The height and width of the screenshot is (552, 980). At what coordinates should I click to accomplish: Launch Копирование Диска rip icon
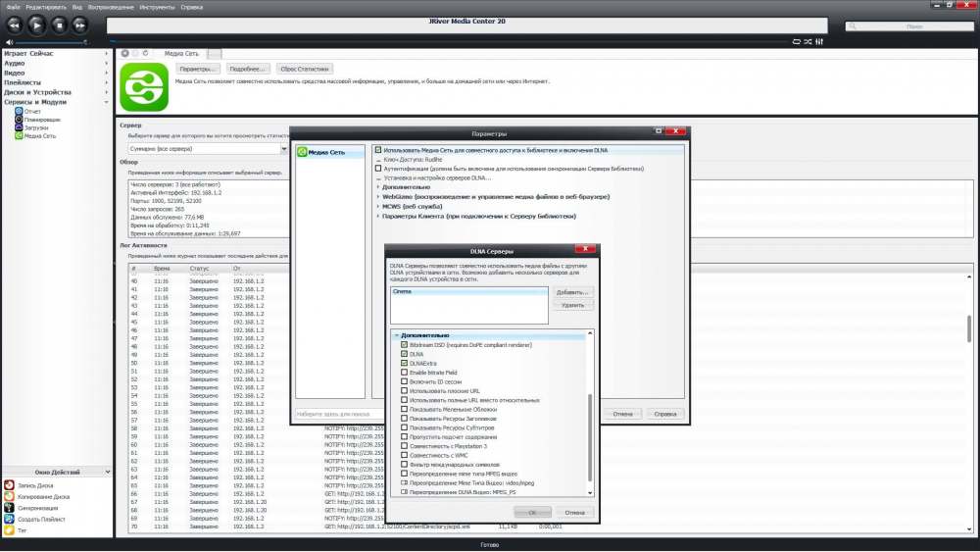pos(9,496)
